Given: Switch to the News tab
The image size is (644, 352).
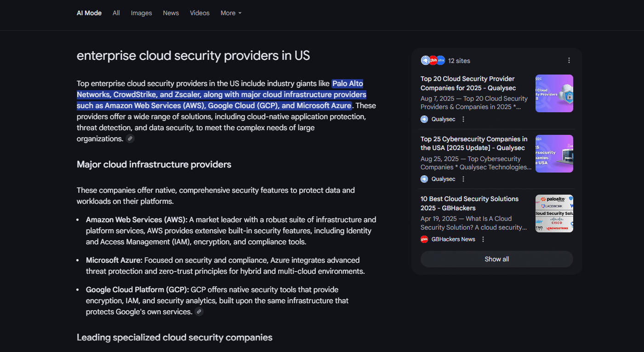Looking at the screenshot, I should coord(171,13).
